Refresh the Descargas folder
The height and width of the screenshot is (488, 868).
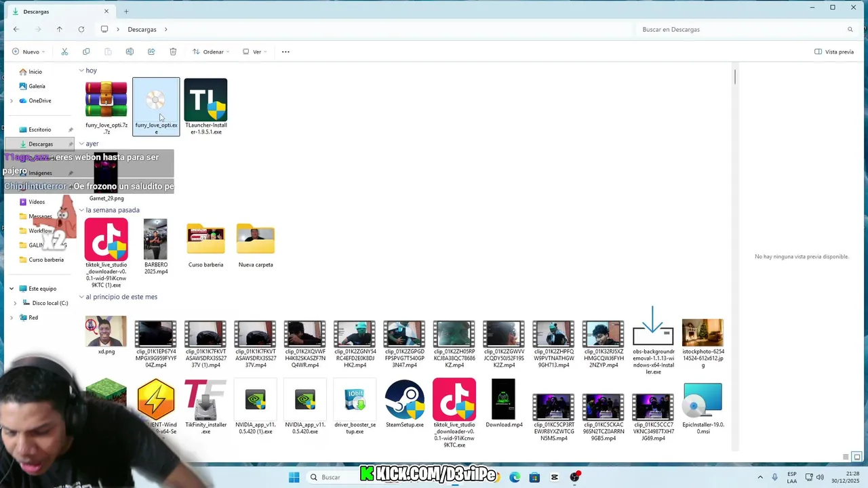coord(81,29)
